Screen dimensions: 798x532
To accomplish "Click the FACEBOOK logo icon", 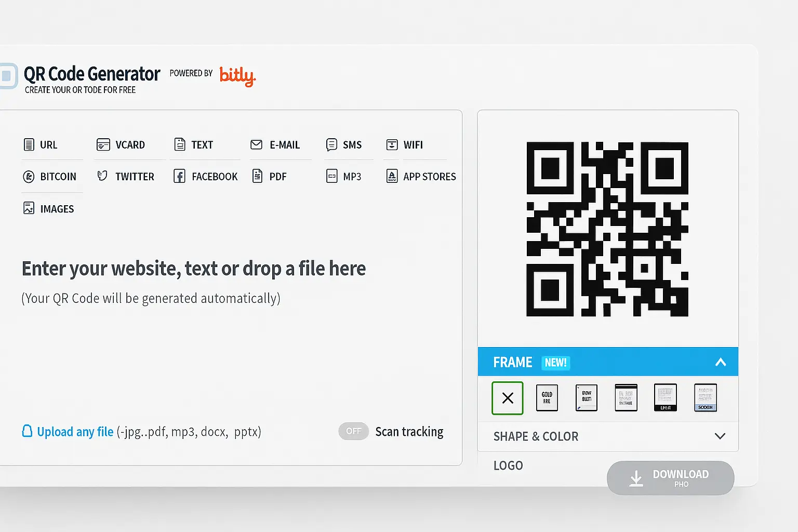I will pyautogui.click(x=179, y=176).
